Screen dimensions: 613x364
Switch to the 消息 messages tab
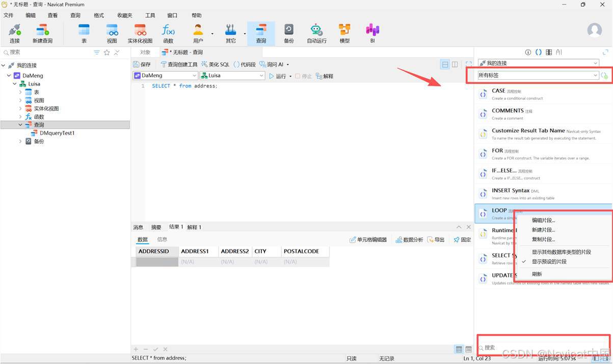click(138, 227)
